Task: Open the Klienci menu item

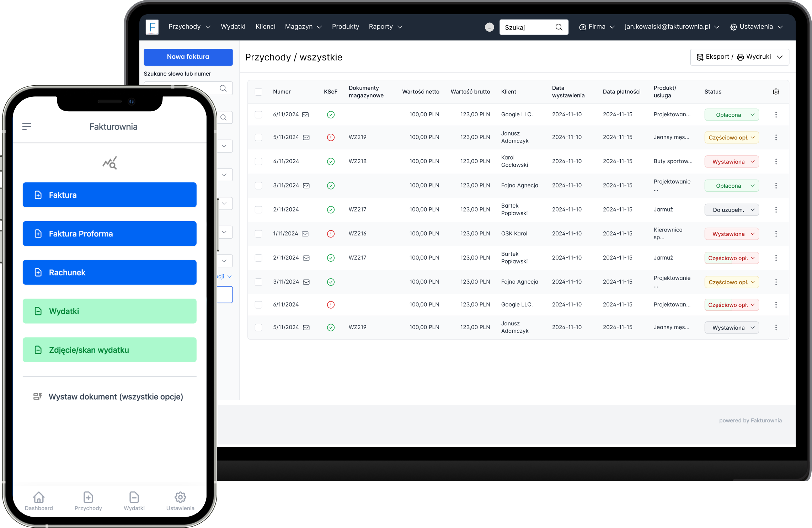Action: coord(265,27)
